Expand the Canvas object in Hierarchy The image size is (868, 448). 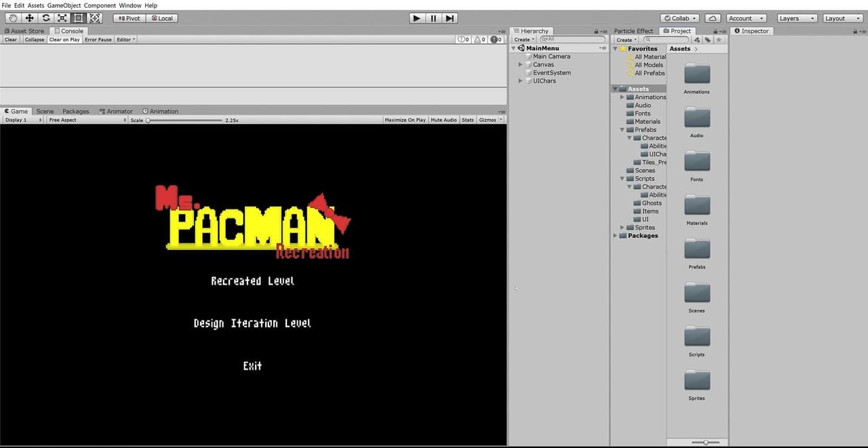click(520, 64)
